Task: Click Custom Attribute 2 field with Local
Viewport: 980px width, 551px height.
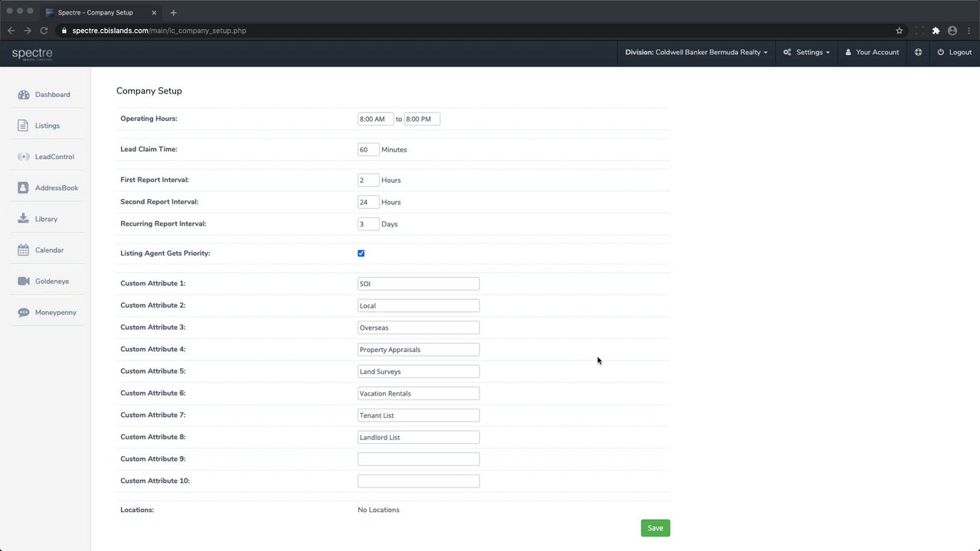Action: tap(419, 305)
